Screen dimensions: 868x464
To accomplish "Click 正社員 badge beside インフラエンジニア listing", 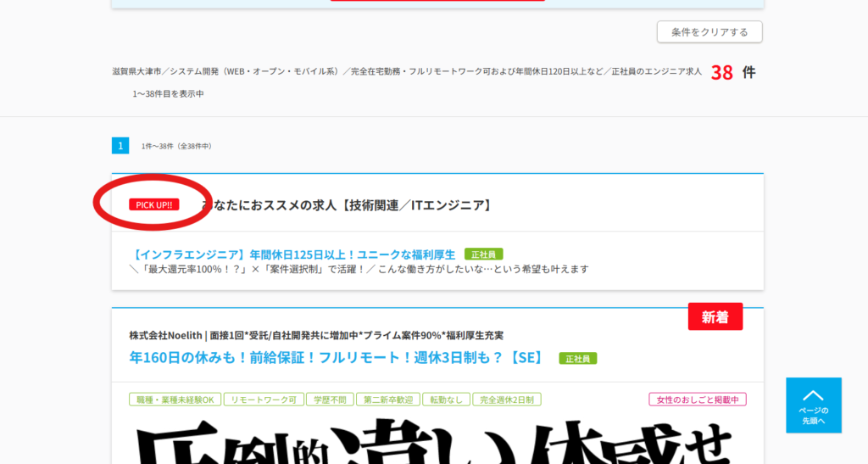I will coord(483,254).
